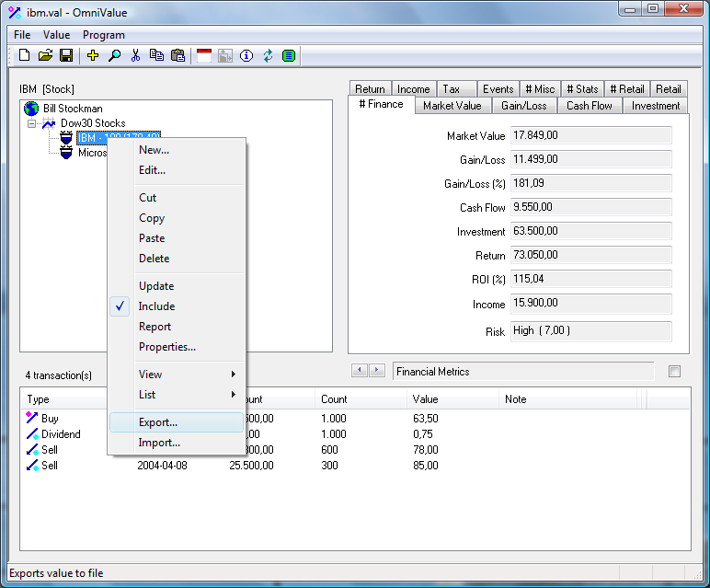The width and height of the screenshot is (710, 588).
Task: Open the # Stats tab
Action: point(582,88)
